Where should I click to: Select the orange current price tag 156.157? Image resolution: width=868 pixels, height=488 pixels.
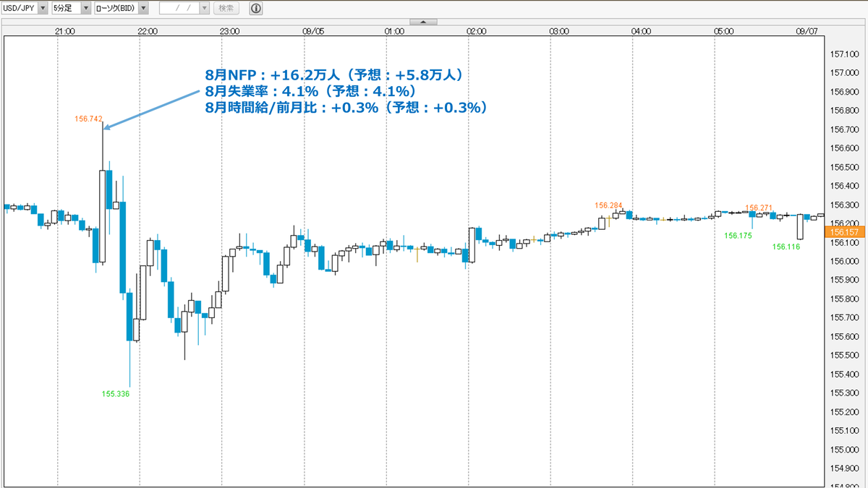tap(844, 232)
